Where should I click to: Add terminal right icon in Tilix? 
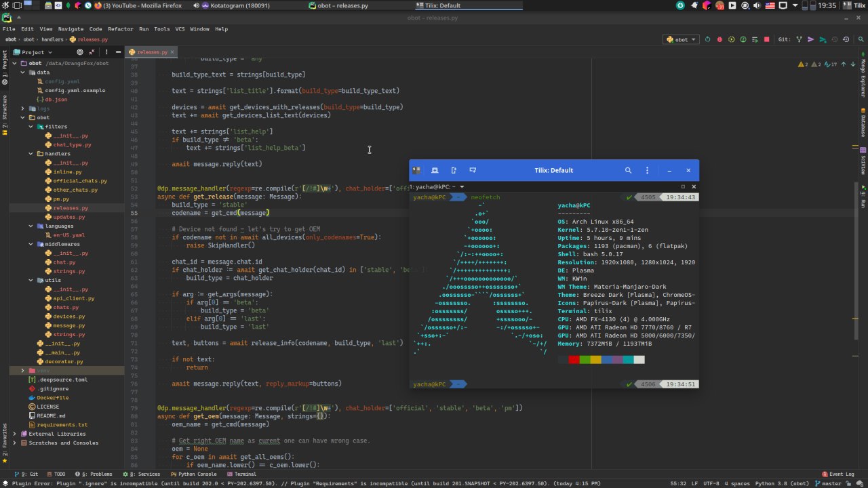pos(454,170)
